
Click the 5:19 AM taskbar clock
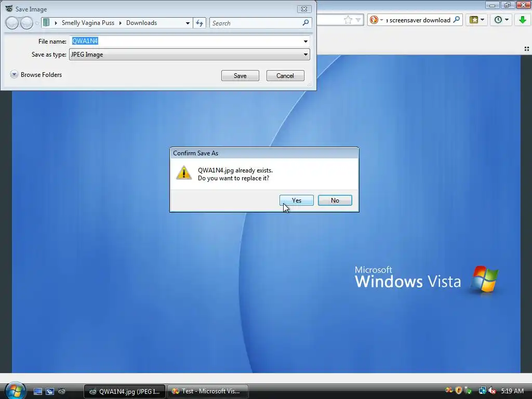coord(512,391)
